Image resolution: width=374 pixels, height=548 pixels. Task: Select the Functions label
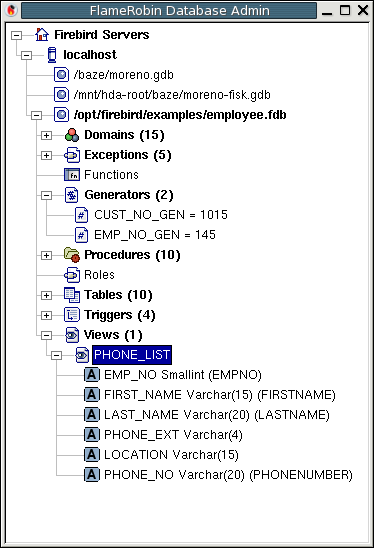(112, 175)
